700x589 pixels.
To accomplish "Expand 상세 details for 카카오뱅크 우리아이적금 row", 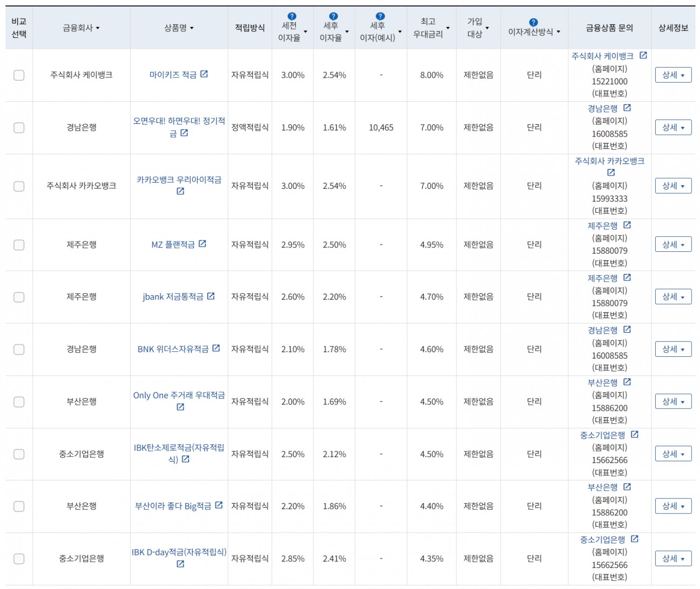I will pyautogui.click(x=673, y=186).
